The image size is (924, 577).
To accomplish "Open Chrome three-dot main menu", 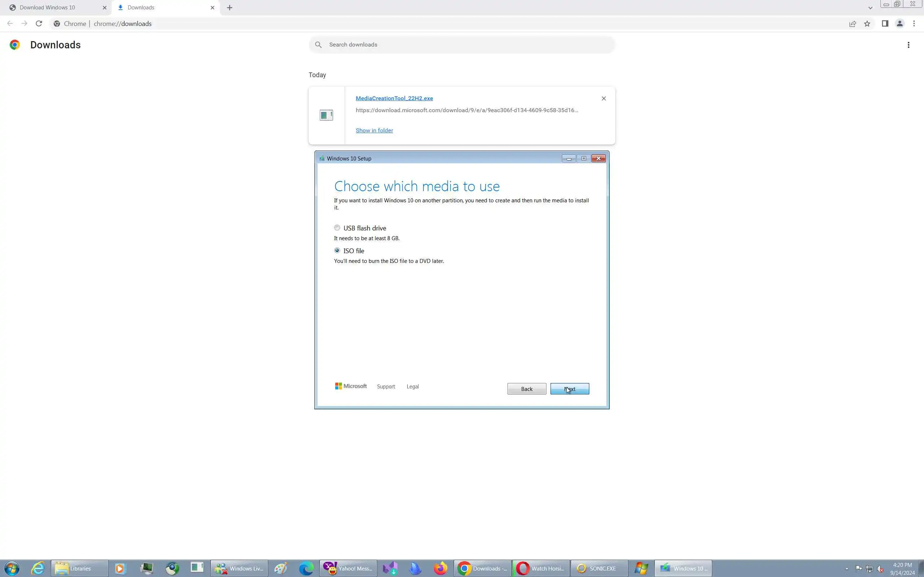I will [914, 24].
